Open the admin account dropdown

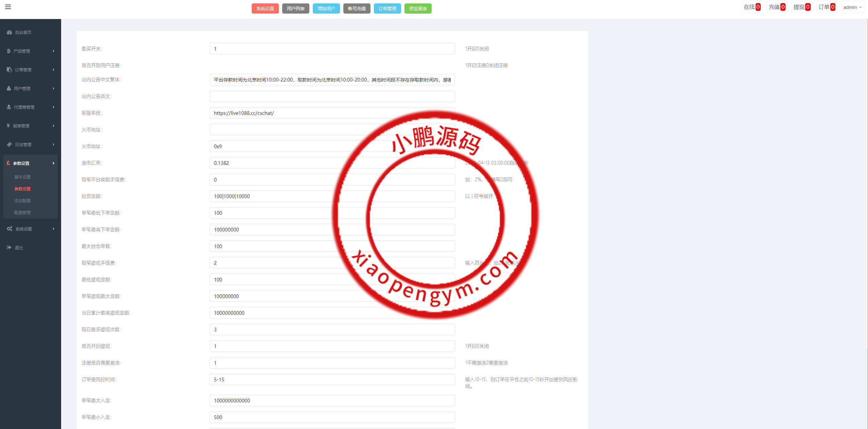coord(852,7)
